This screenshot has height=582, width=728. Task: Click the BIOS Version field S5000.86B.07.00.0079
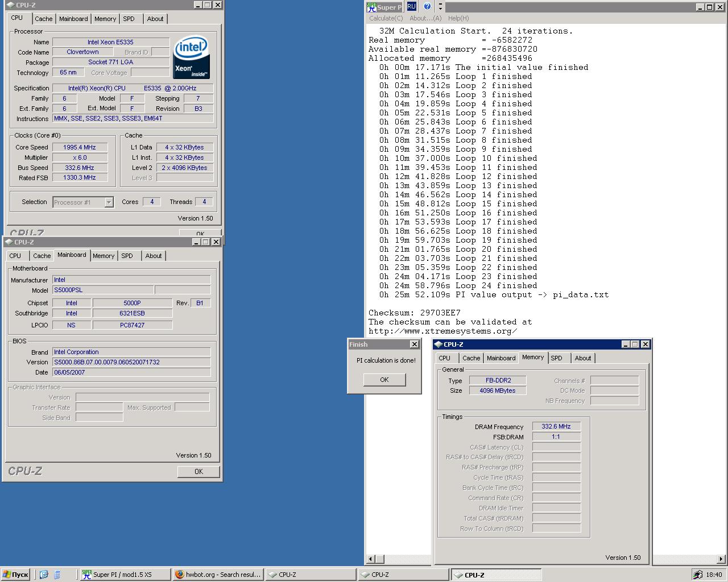pos(131,362)
